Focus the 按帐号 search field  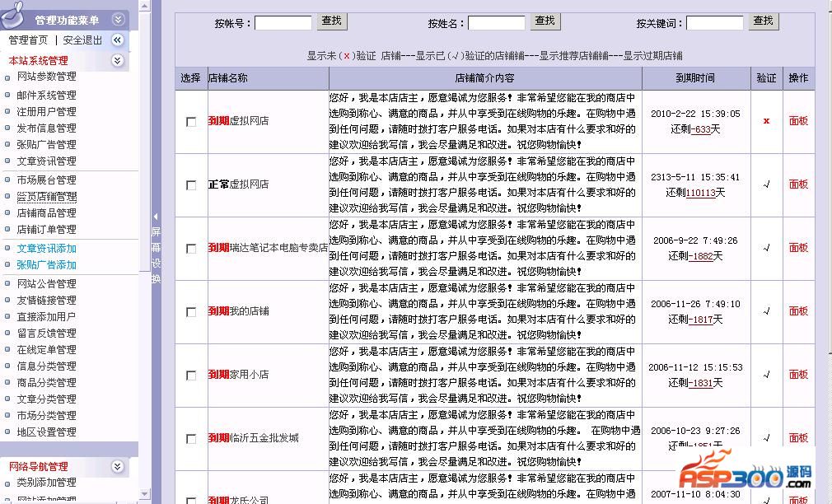coord(283,23)
